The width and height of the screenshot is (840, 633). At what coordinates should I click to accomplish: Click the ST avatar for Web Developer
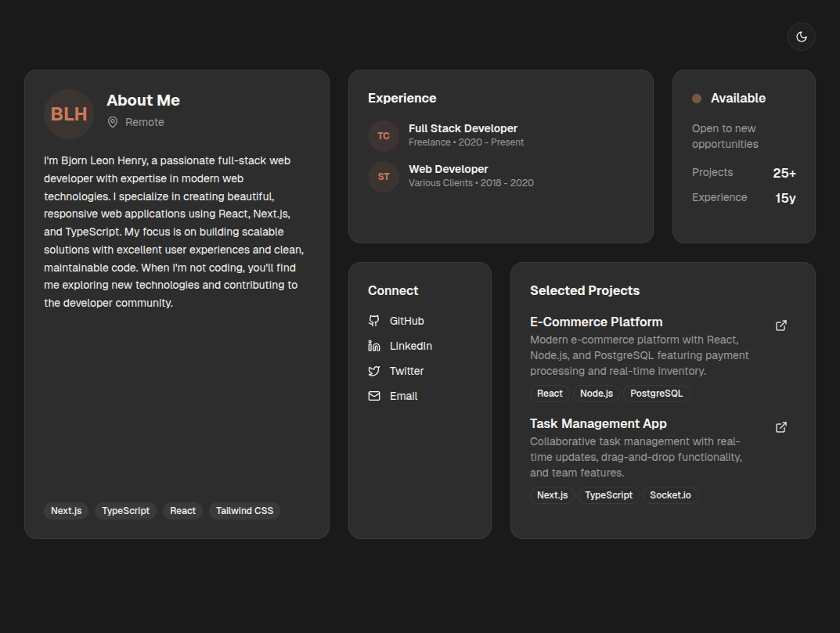point(384,177)
